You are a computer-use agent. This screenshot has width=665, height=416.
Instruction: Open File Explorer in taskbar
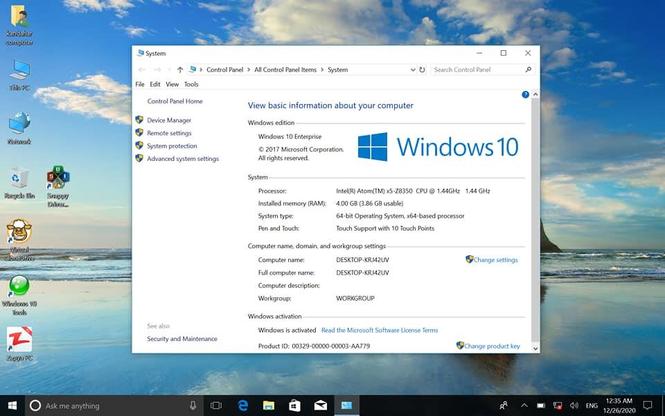(x=268, y=405)
